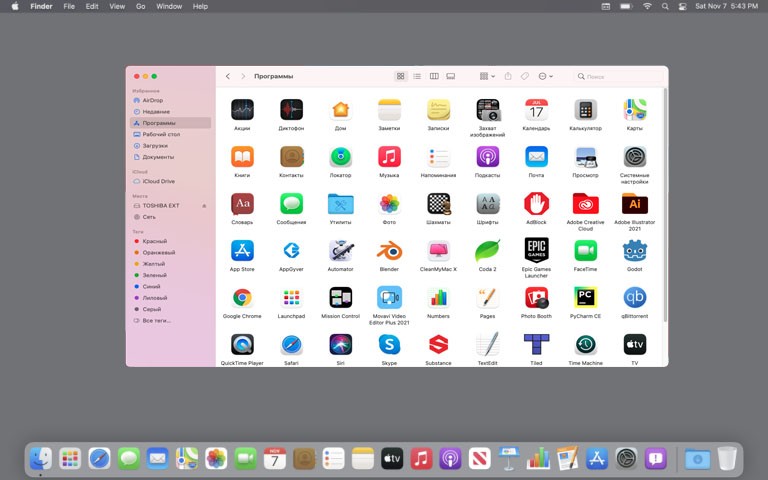
Task: Select the Tiled app icon
Action: [536, 344]
